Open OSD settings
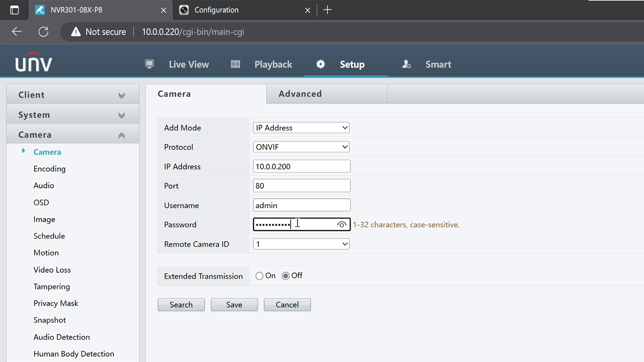The image size is (644, 362). (41, 202)
